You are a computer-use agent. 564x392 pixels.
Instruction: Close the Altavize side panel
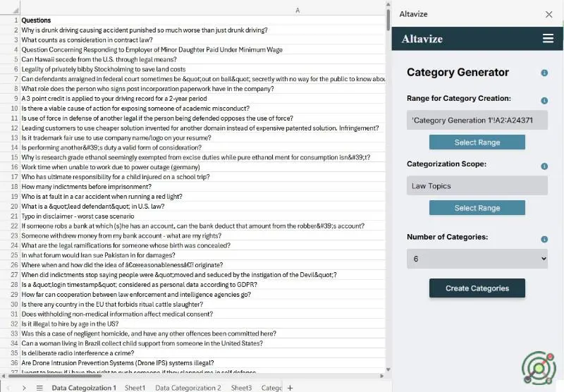tap(549, 14)
